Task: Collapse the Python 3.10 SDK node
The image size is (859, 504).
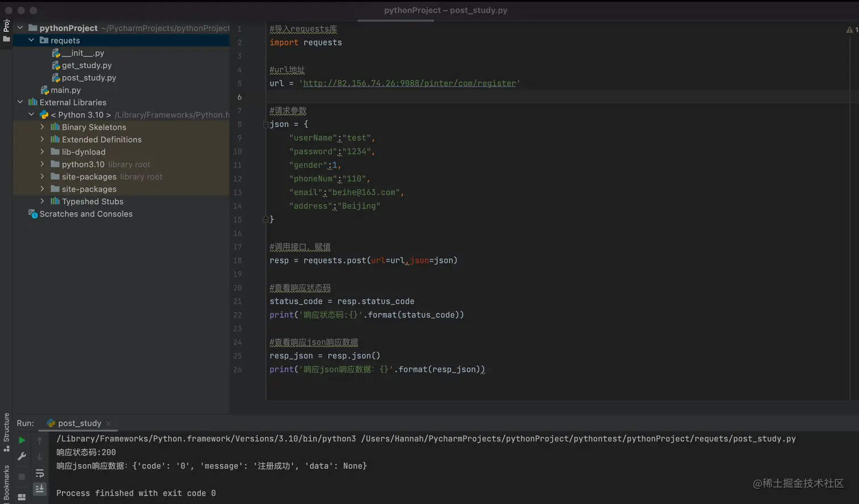Action: tap(31, 115)
